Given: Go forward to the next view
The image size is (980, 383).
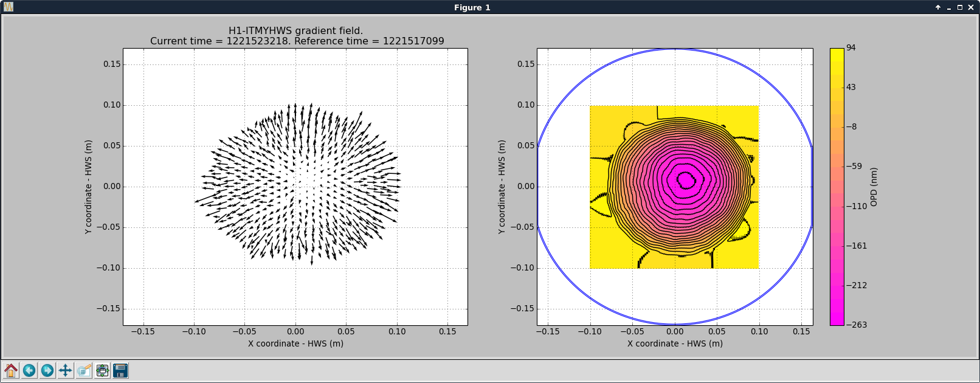Looking at the screenshot, I should click(47, 370).
